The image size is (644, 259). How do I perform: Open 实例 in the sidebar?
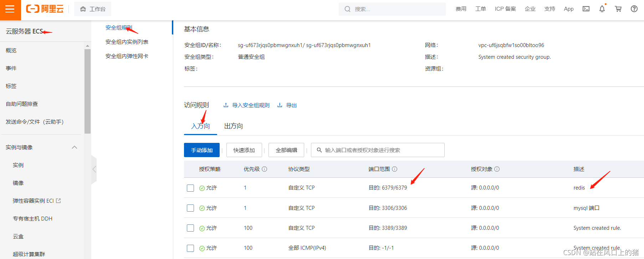tap(18, 165)
